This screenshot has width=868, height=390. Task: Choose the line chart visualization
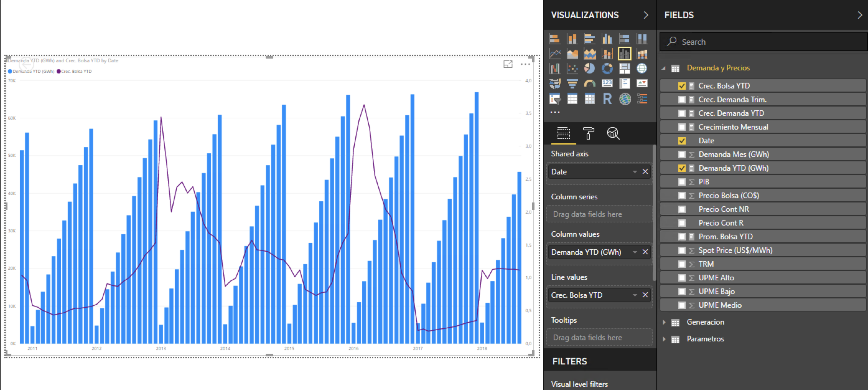point(555,54)
